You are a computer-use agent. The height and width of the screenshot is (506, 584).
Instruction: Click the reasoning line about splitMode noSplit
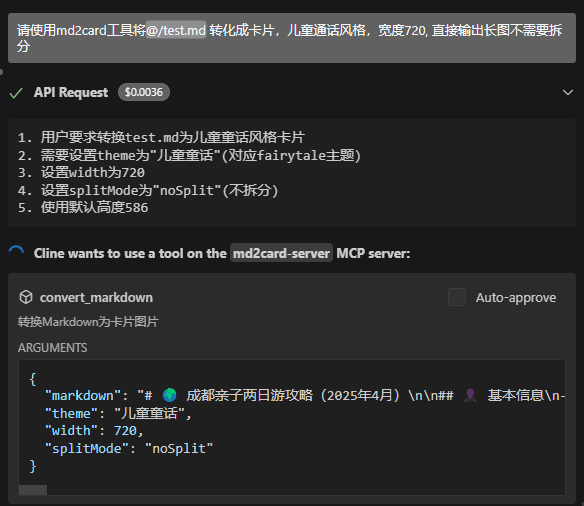click(148, 190)
